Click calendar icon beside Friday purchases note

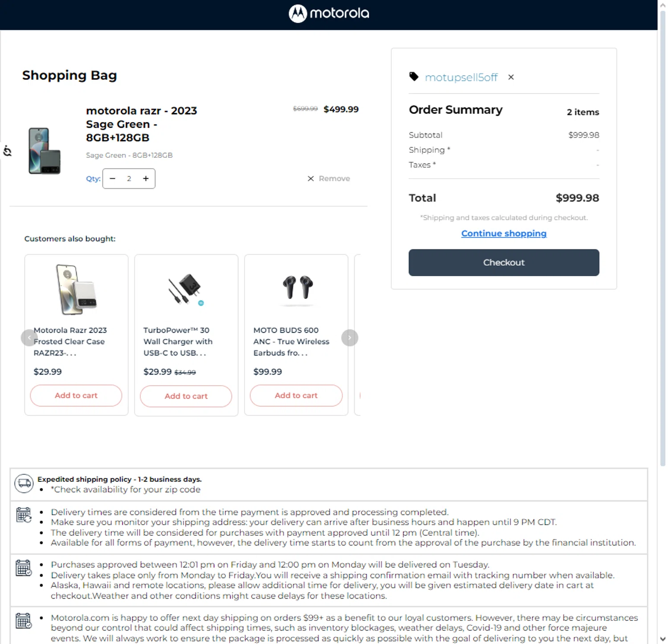[x=24, y=568]
